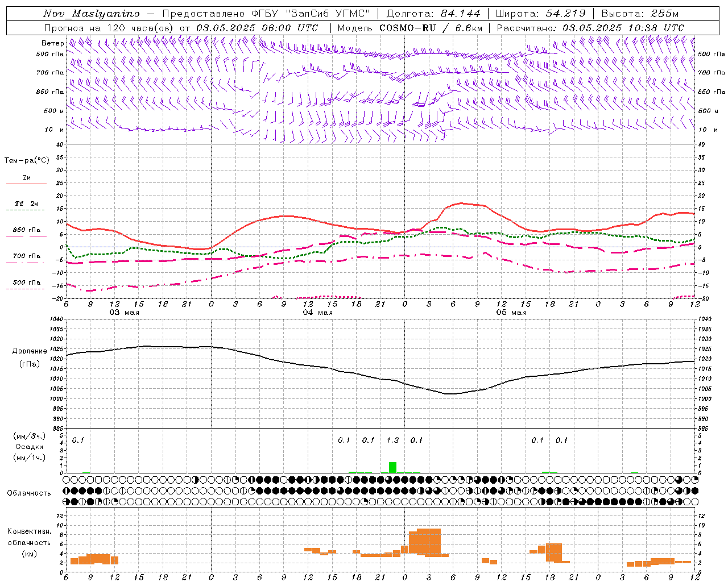Click the (гПа) pressure unit label
728x582 pixels.
(29, 364)
